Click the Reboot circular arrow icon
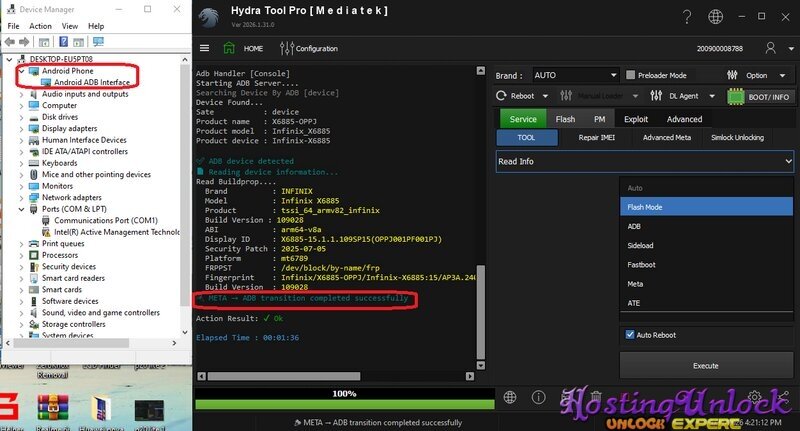This screenshot has height=431, width=800. tap(502, 97)
